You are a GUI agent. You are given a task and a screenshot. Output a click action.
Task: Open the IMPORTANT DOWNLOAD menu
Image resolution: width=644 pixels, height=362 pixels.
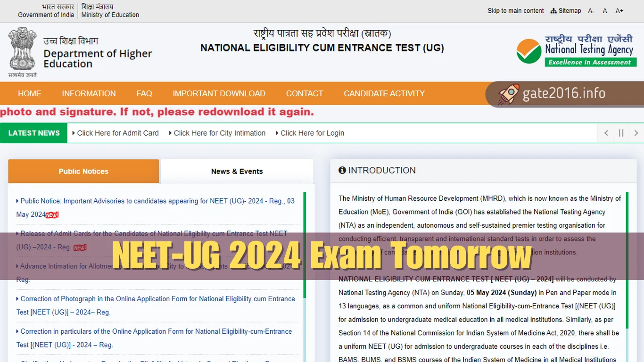[x=219, y=93]
